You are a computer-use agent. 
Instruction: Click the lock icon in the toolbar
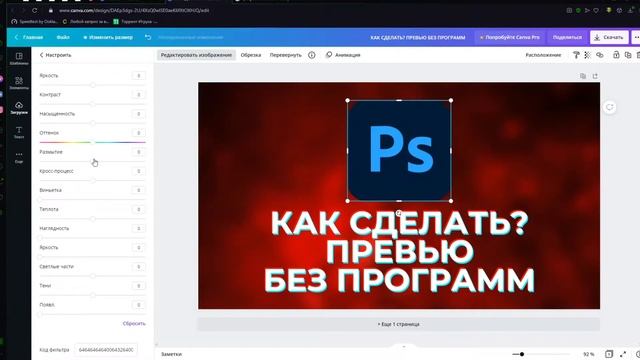tap(616, 55)
